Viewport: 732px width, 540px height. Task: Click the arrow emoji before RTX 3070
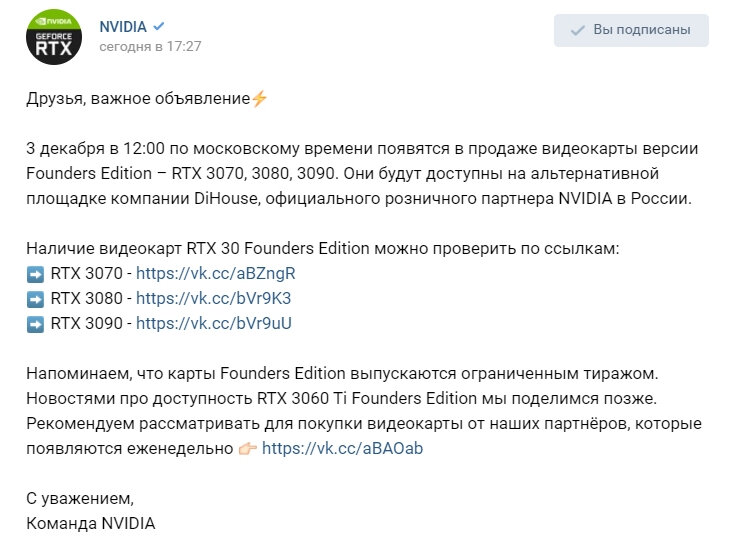pyautogui.click(x=35, y=274)
